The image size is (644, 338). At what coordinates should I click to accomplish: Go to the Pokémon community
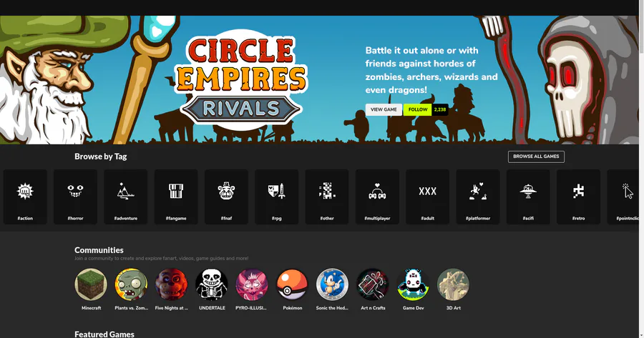pyautogui.click(x=292, y=284)
